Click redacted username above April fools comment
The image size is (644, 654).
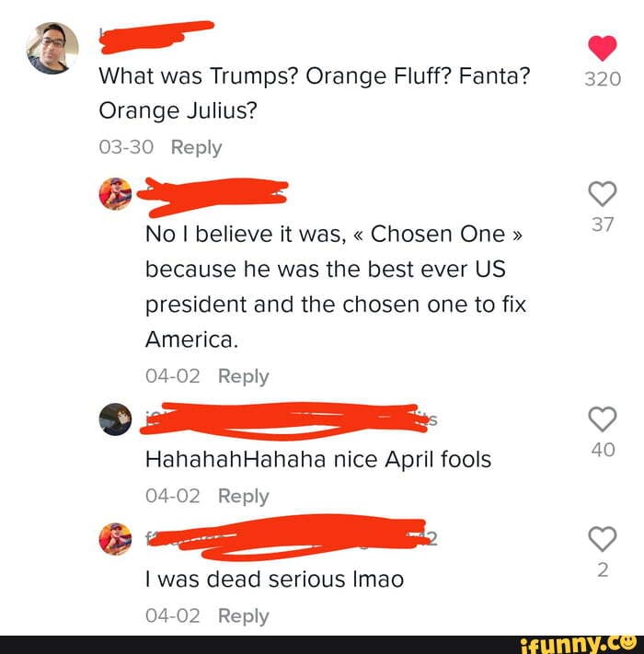tap(289, 420)
